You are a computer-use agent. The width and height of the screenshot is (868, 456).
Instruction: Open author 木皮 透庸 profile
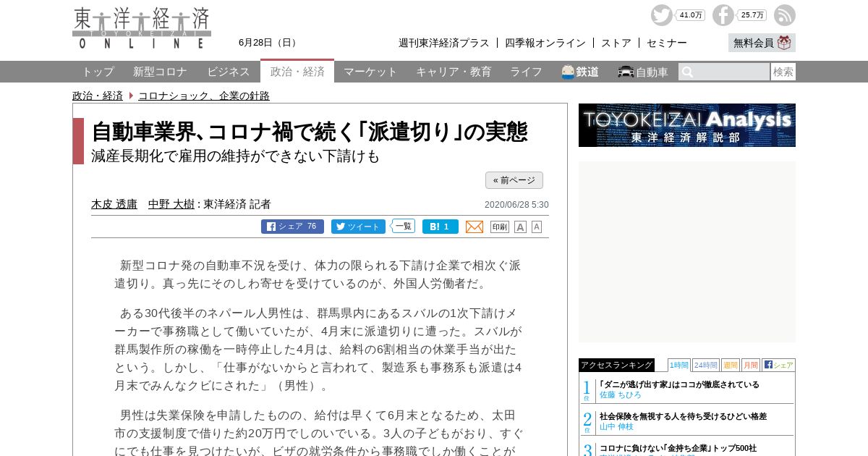pos(114,204)
